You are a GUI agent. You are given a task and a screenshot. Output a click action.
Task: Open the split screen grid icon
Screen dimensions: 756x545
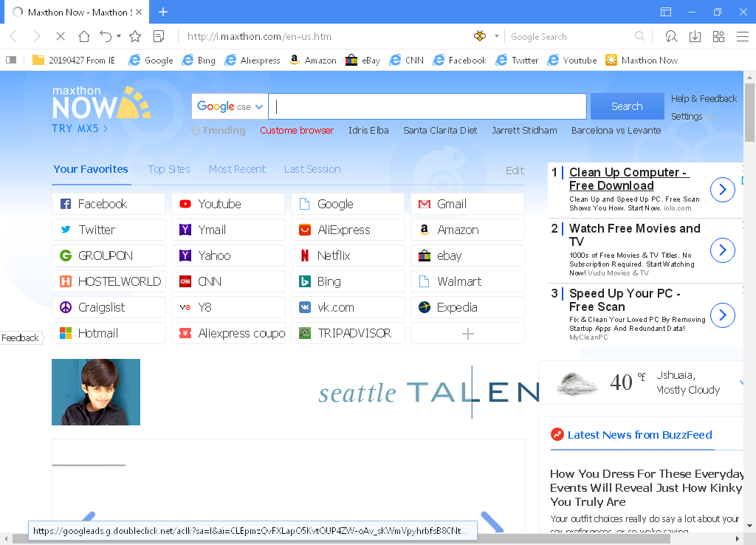[x=718, y=35]
